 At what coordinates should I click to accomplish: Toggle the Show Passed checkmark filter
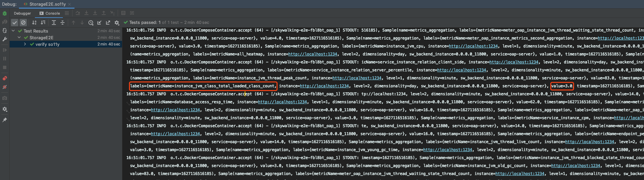tap(15, 23)
